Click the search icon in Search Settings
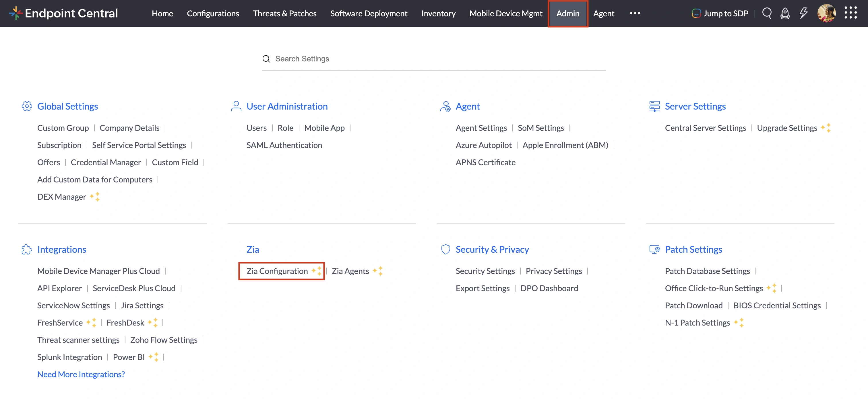This screenshot has height=401, width=868. coord(266,59)
